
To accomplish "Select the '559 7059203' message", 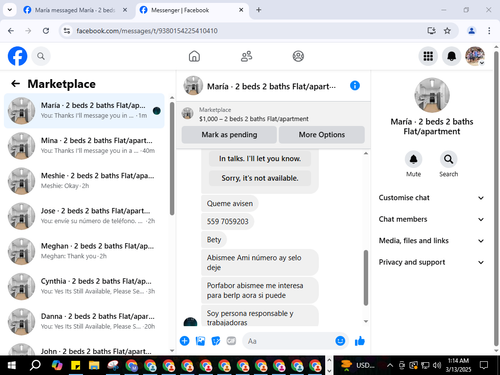I will click(x=228, y=222).
